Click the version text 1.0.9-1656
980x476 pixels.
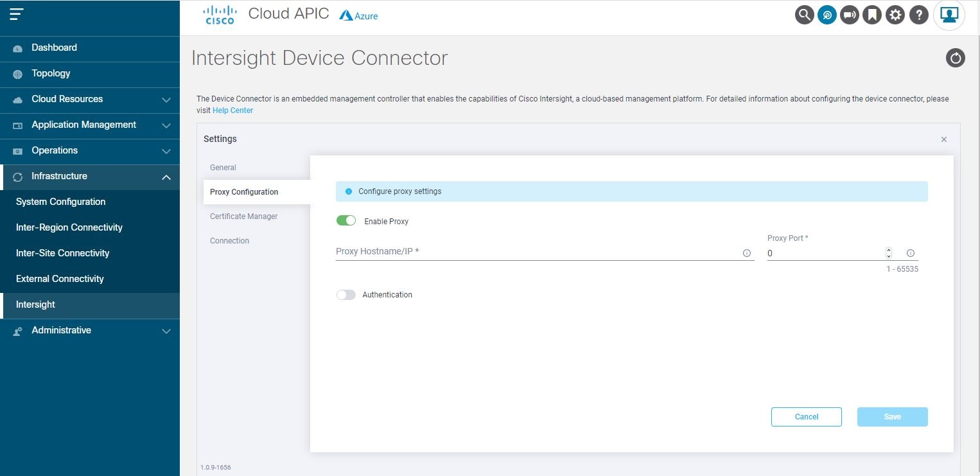pos(216,468)
